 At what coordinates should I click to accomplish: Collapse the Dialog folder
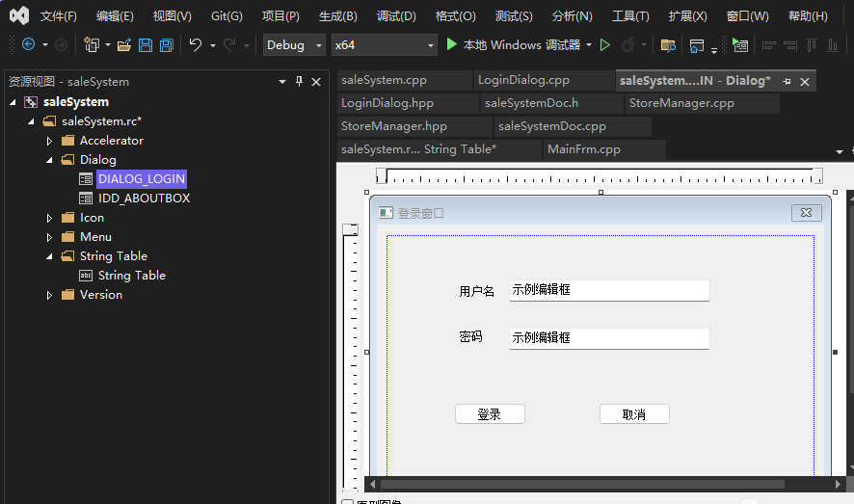[x=49, y=160]
